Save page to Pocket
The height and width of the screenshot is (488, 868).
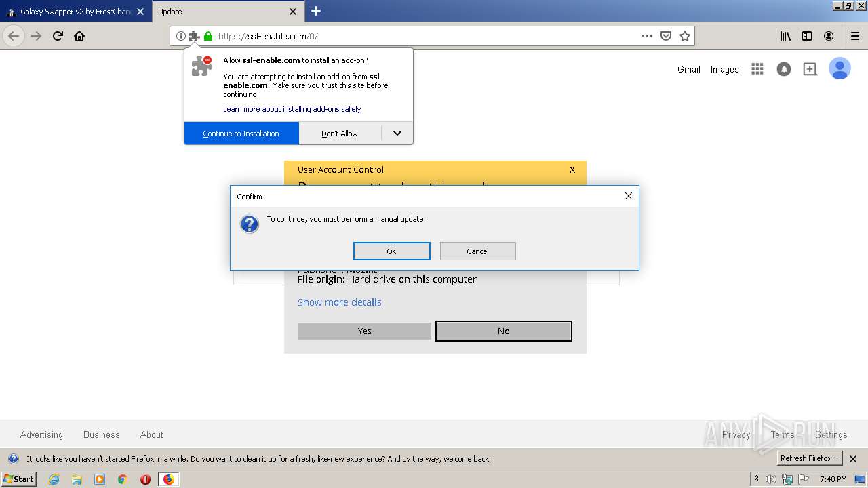point(666,36)
